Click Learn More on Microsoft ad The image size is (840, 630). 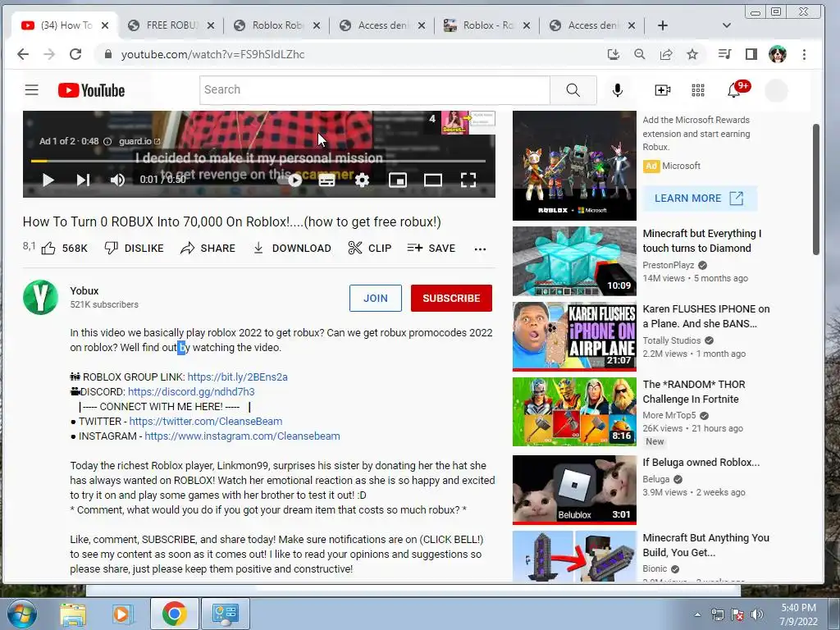[x=699, y=199]
